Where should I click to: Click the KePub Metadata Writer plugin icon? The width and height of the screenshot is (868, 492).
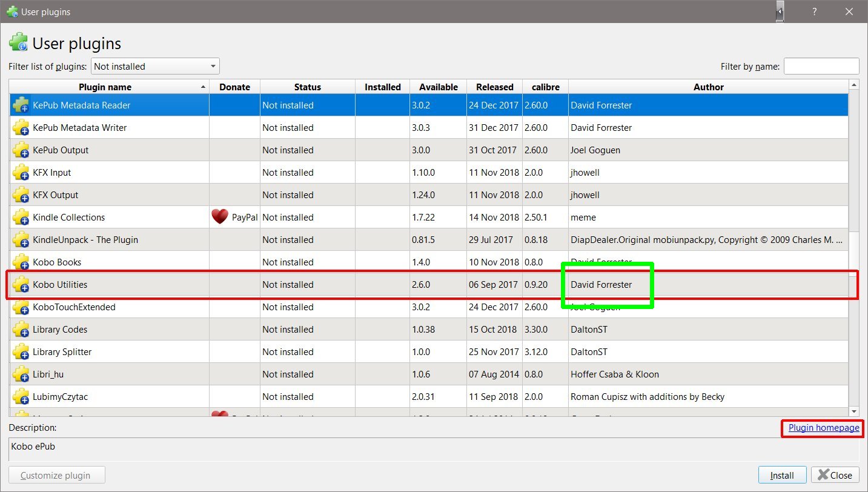(21, 127)
